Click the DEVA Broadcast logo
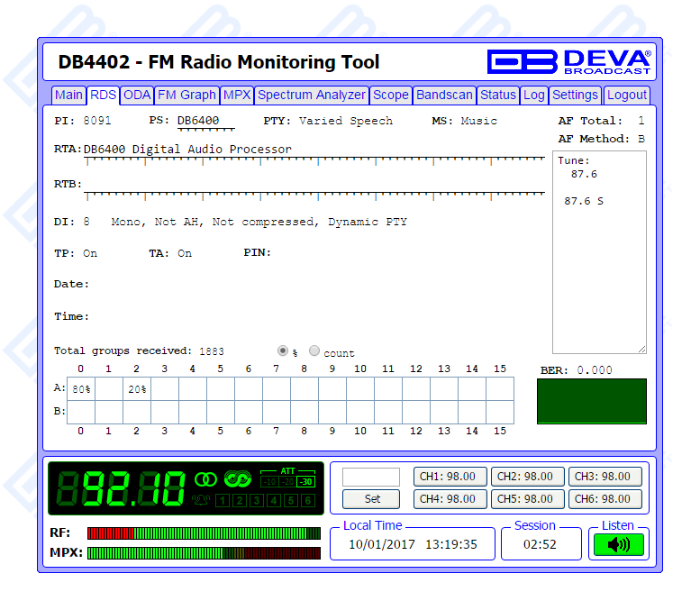Viewport: 700px width, 610px height. point(569,61)
